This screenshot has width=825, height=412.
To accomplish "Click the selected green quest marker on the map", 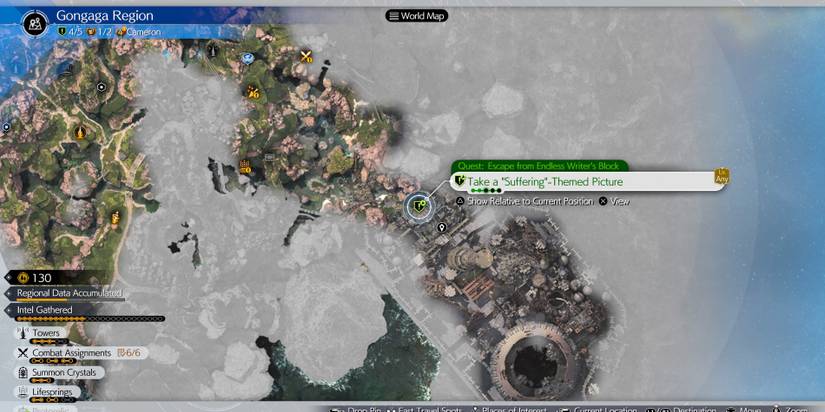I will (x=419, y=207).
